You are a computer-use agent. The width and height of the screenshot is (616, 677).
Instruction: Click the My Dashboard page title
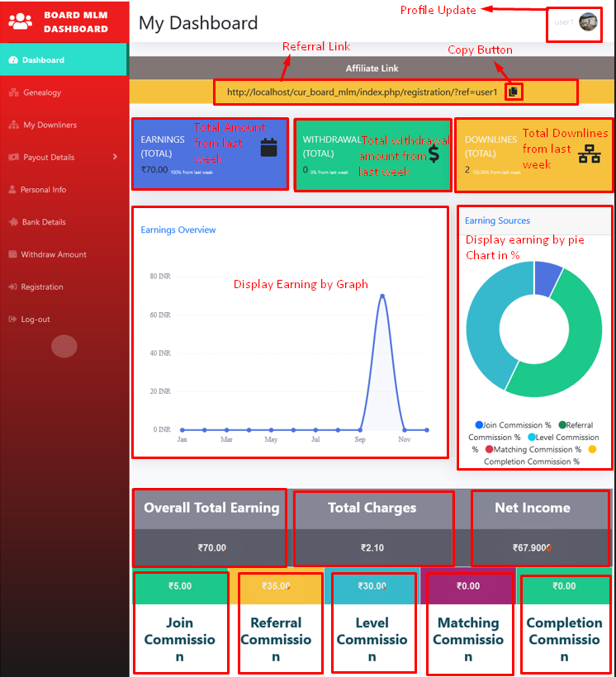tap(198, 23)
